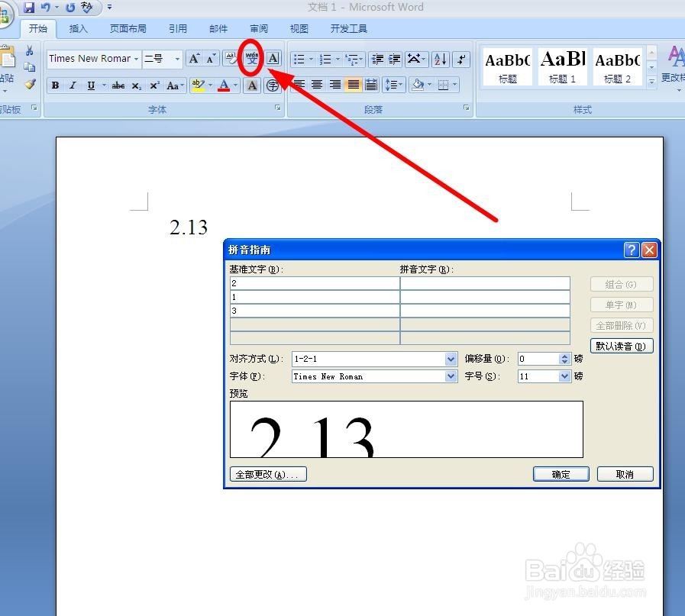This screenshot has width=685, height=616.
Task: Click the Save icon in quick access toolbar
Action: coord(29,8)
